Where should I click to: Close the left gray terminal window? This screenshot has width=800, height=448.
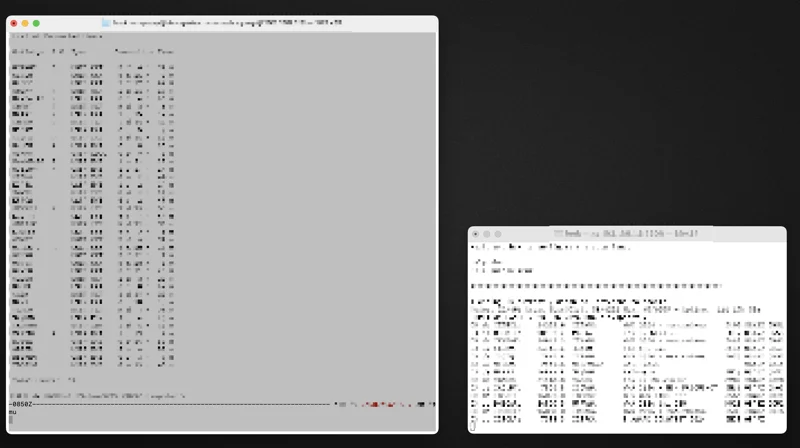[x=14, y=23]
